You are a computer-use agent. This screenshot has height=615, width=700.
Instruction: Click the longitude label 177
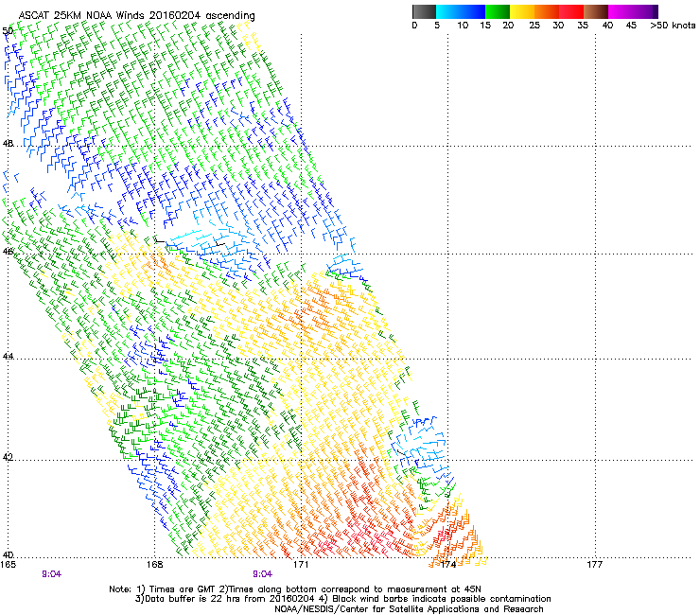tap(595, 565)
